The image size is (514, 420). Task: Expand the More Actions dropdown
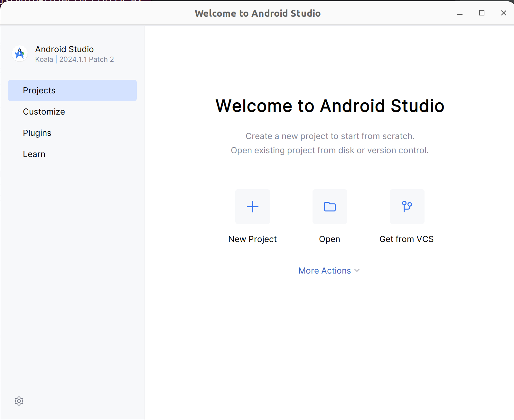click(x=329, y=271)
